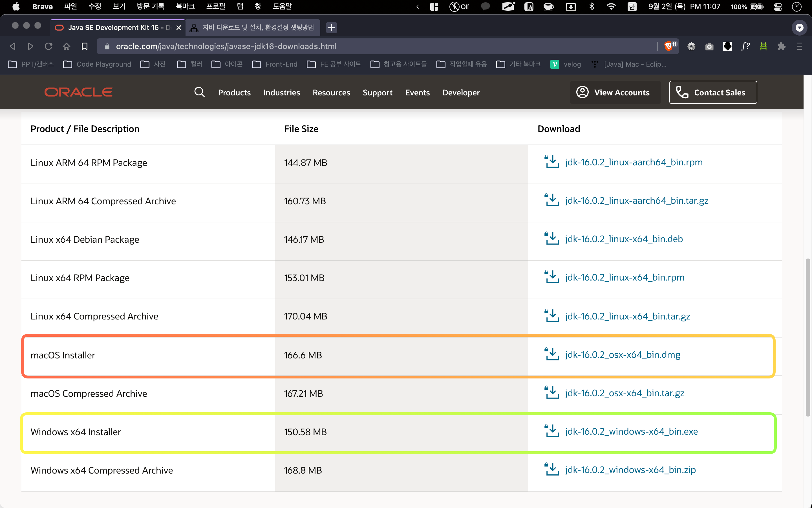Close the Java SE Development Kit tab
The height and width of the screenshot is (508, 812).
click(179, 28)
